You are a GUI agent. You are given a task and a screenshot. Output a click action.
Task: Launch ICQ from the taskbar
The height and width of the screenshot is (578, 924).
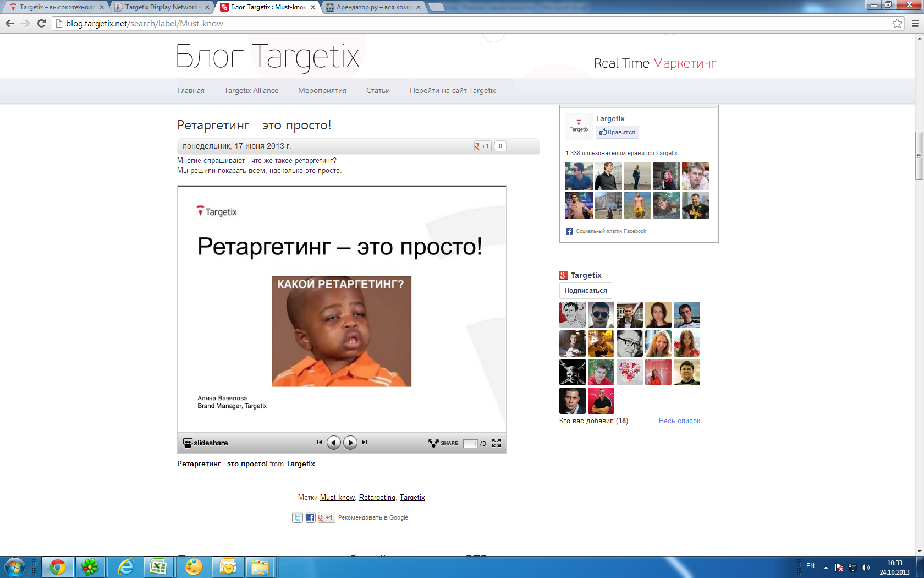coord(90,567)
